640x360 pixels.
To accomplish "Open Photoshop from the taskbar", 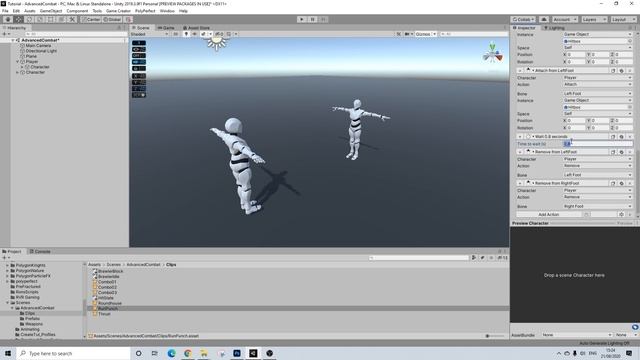I will coord(237,353).
